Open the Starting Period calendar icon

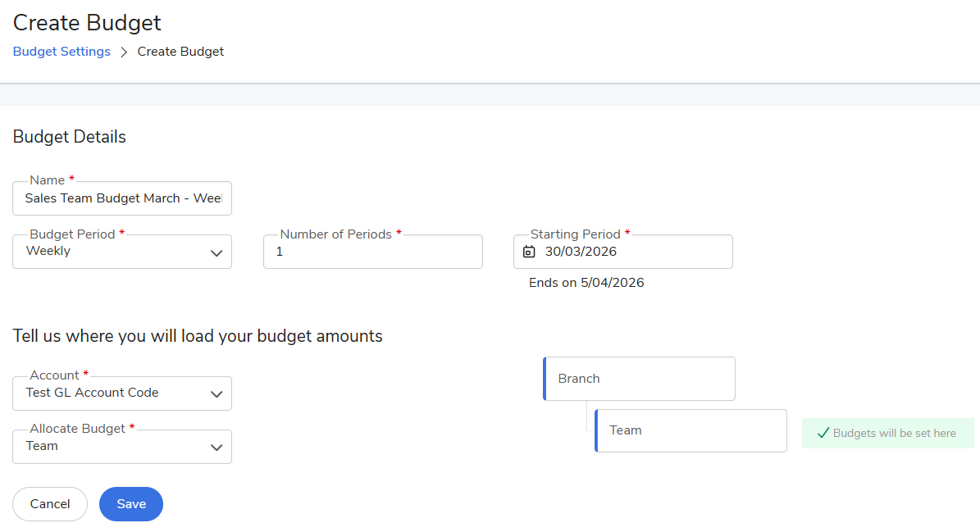529,252
